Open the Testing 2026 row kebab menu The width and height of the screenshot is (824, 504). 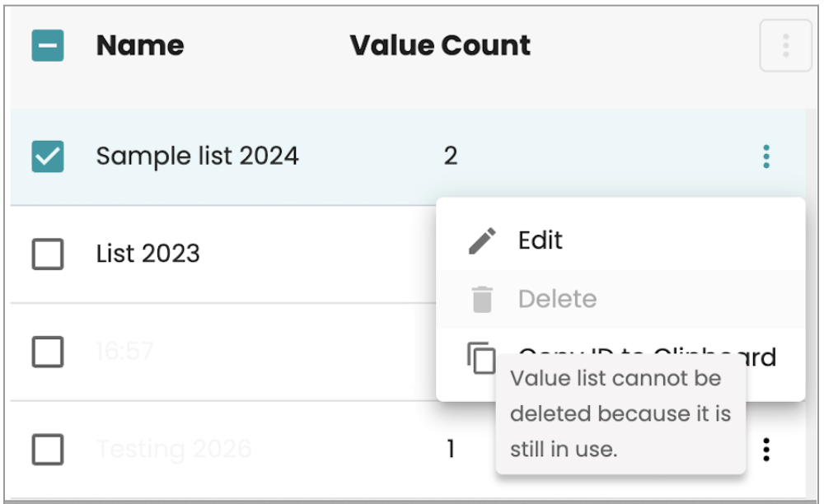pos(765,449)
